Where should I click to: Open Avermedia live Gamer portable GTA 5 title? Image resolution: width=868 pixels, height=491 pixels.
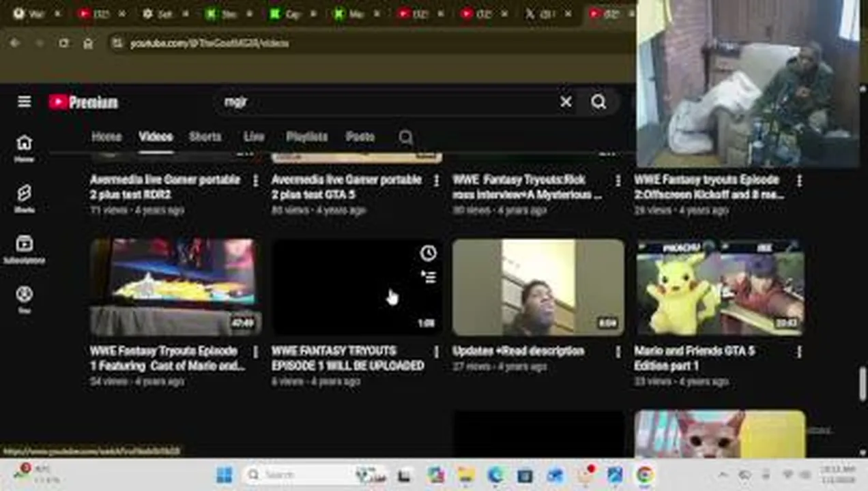(347, 187)
